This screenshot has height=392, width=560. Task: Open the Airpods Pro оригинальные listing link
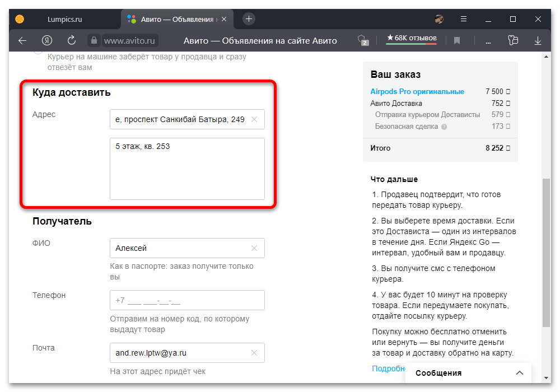pyautogui.click(x=417, y=91)
